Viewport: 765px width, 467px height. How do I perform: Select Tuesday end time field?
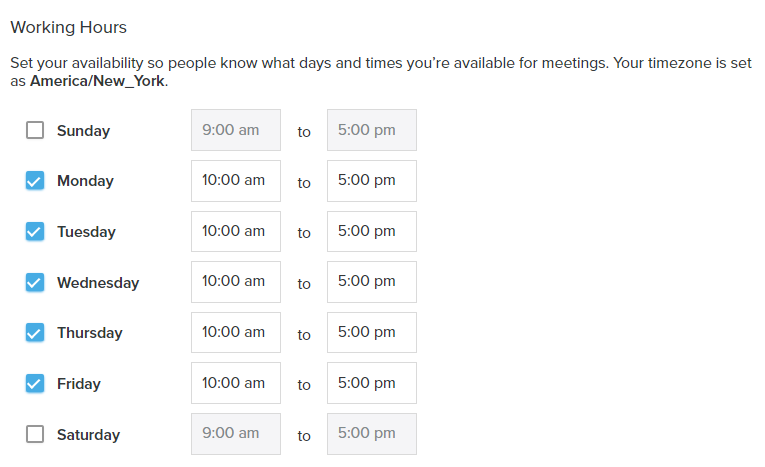click(372, 231)
